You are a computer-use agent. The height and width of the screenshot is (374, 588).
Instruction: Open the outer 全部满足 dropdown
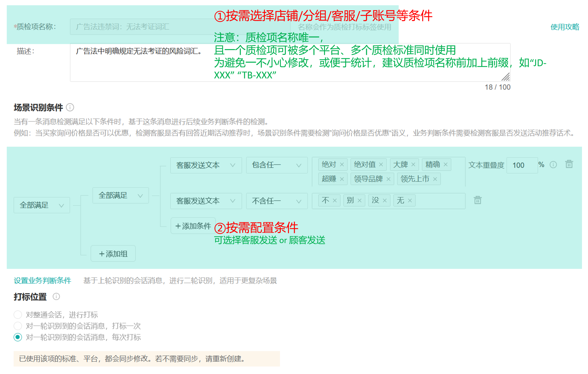point(42,205)
